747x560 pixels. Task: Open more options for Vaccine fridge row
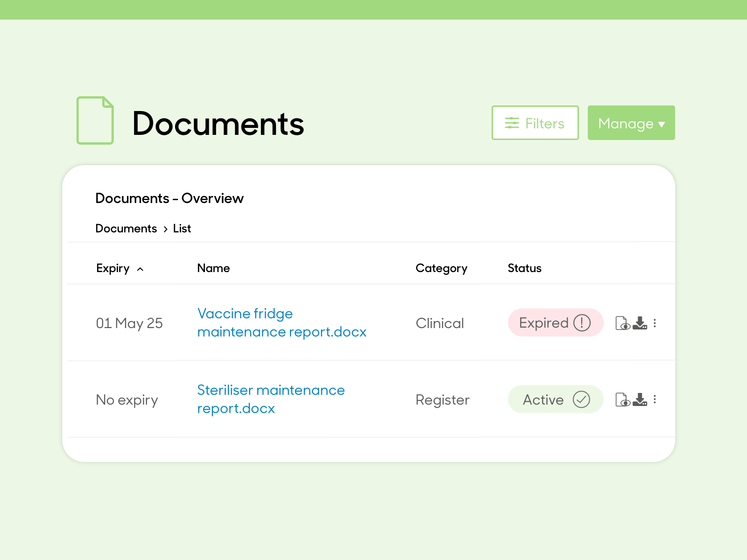click(x=655, y=323)
